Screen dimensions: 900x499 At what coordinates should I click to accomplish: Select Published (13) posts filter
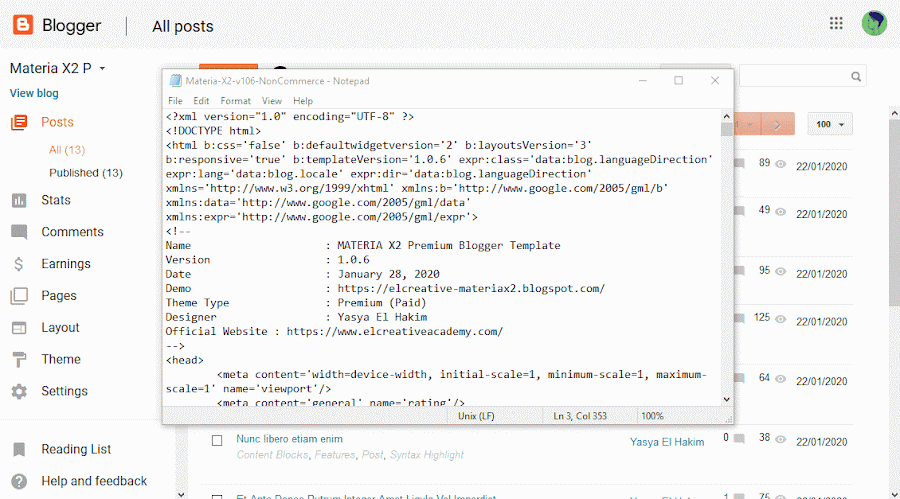tap(86, 173)
